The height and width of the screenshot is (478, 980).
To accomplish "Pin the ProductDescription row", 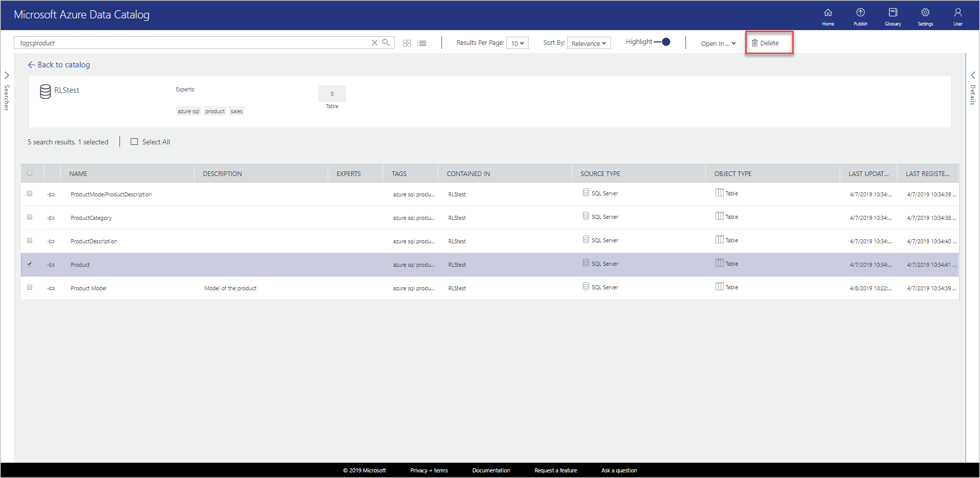I will (51, 241).
